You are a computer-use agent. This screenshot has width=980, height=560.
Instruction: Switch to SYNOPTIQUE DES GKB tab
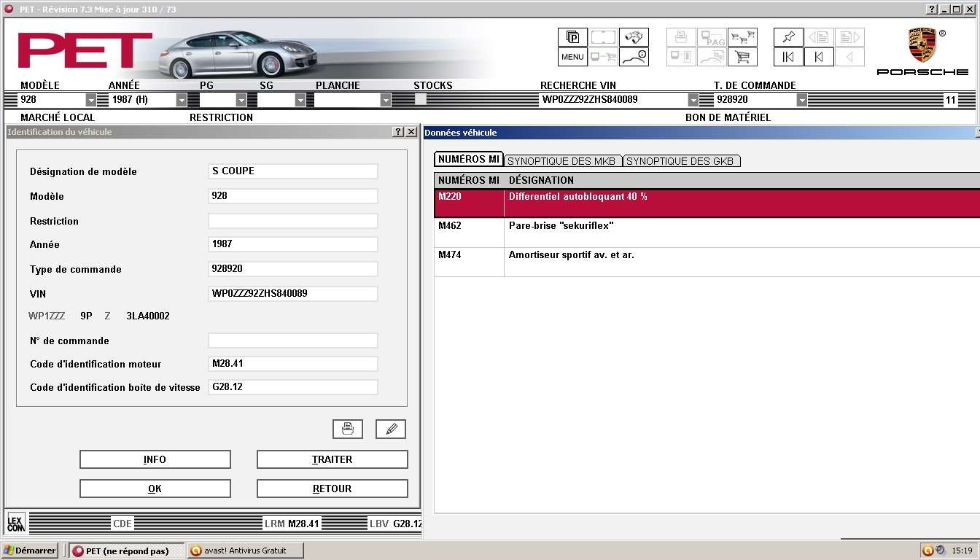tap(680, 161)
